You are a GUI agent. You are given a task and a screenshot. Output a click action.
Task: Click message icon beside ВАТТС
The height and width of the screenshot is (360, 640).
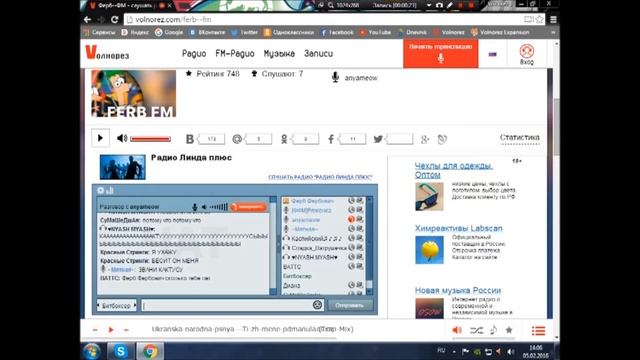pyautogui.click(x=360, y=267)
